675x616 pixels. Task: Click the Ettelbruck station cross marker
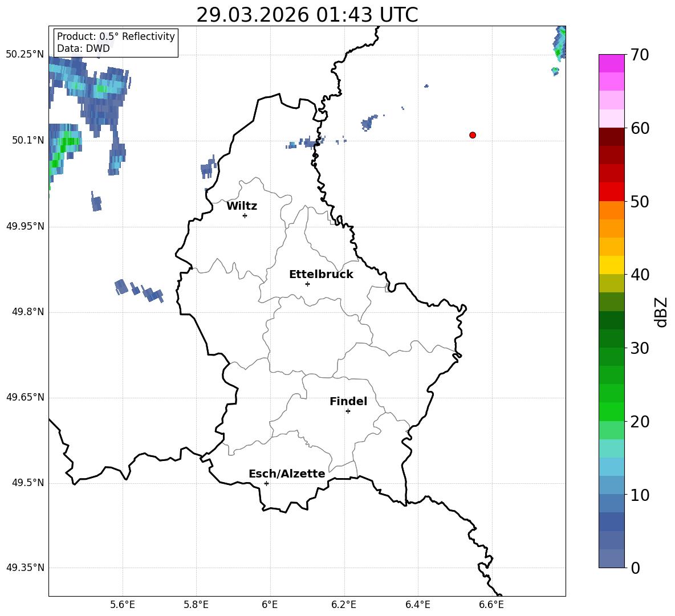[307, 284]
